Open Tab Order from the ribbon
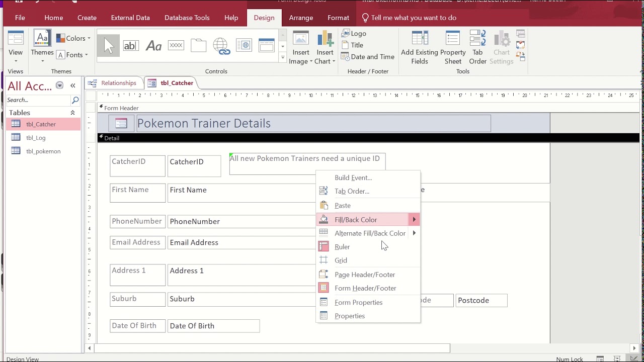 point(477,48)
